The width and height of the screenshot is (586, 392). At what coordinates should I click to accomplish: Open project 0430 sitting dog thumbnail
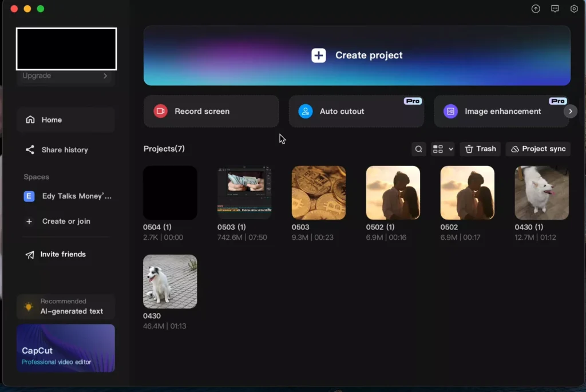[170, 282]
